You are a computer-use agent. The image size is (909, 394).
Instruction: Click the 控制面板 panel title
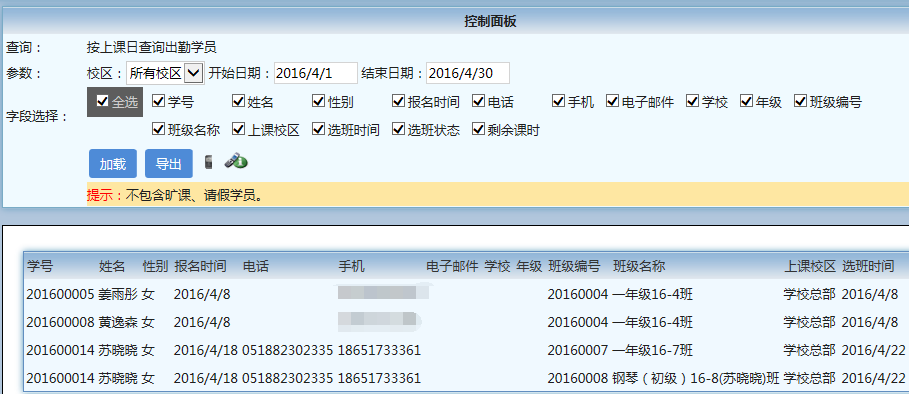coord(490,22)
